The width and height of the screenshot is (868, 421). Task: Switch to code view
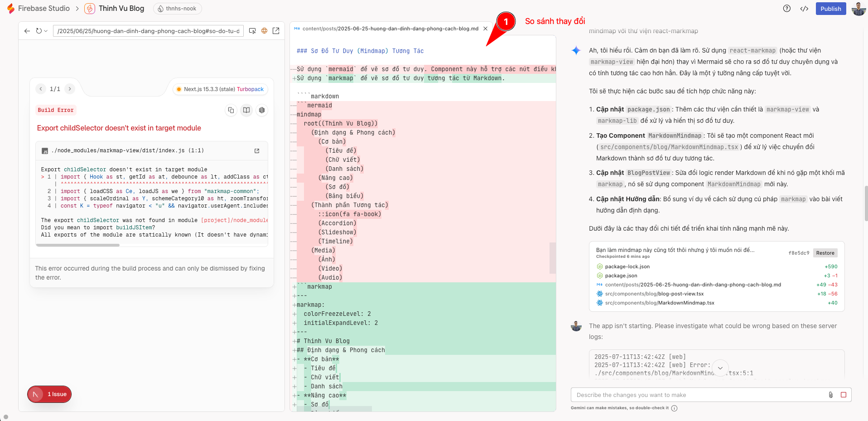[804, 9]
